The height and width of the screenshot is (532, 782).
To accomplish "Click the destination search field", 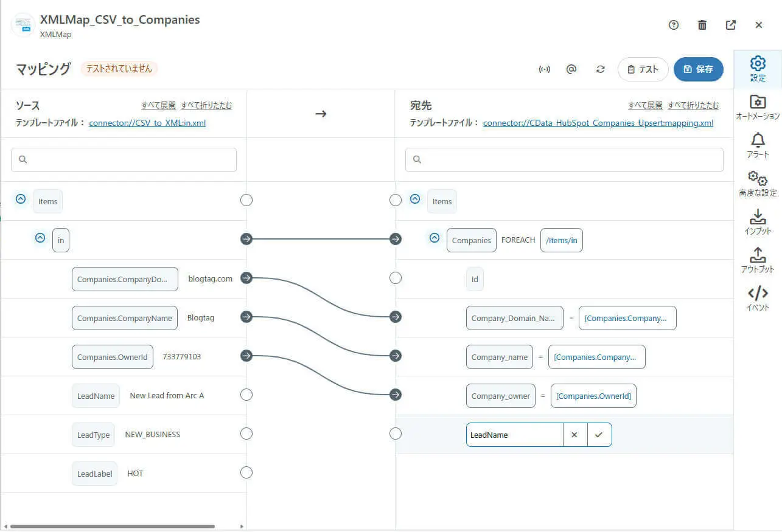I will coord(564,160).
